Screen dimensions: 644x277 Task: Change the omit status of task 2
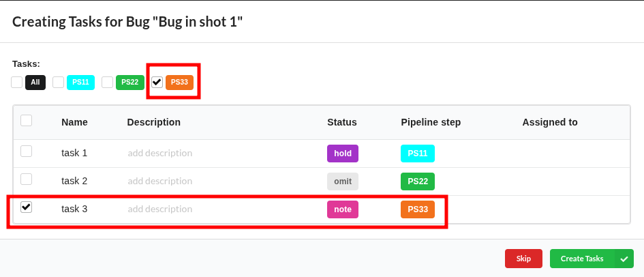343,181
